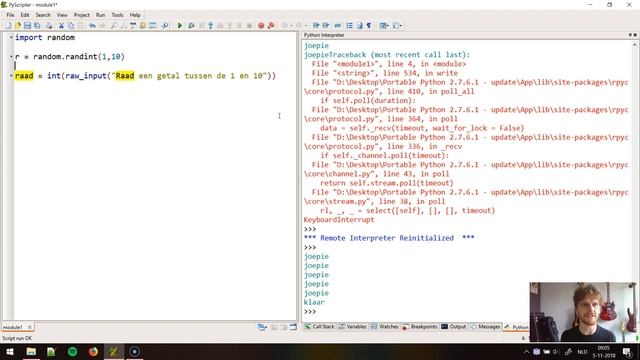
Task: Copy selection using the toolbar copy icon
Action: tap(71, 25)
